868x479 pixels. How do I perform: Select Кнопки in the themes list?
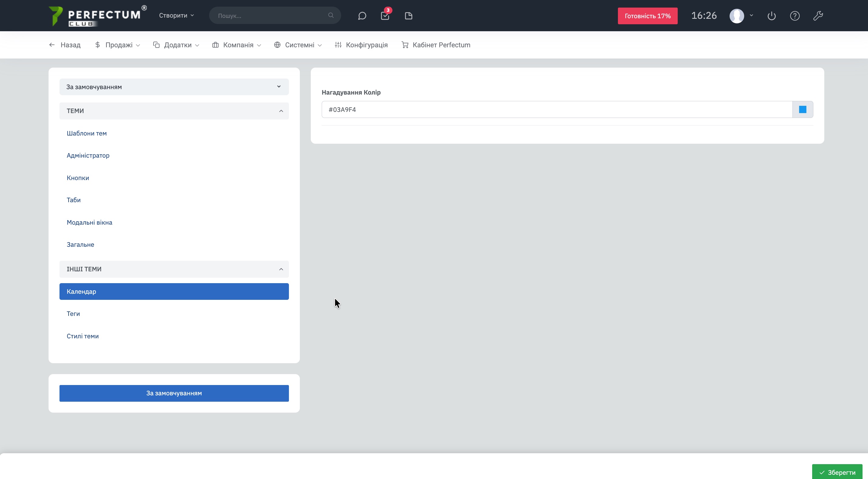click(x=78, y=178)
